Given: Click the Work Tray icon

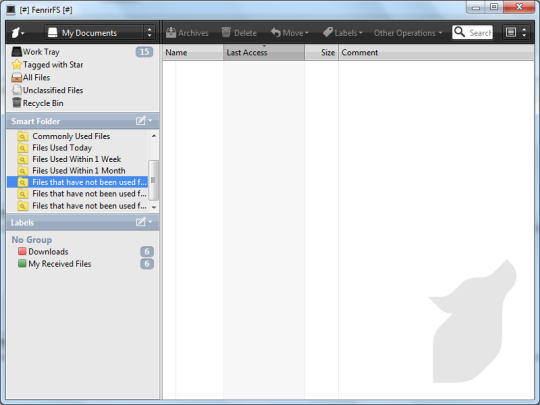Looking at the screenshot, I should (x=16, y=52).
